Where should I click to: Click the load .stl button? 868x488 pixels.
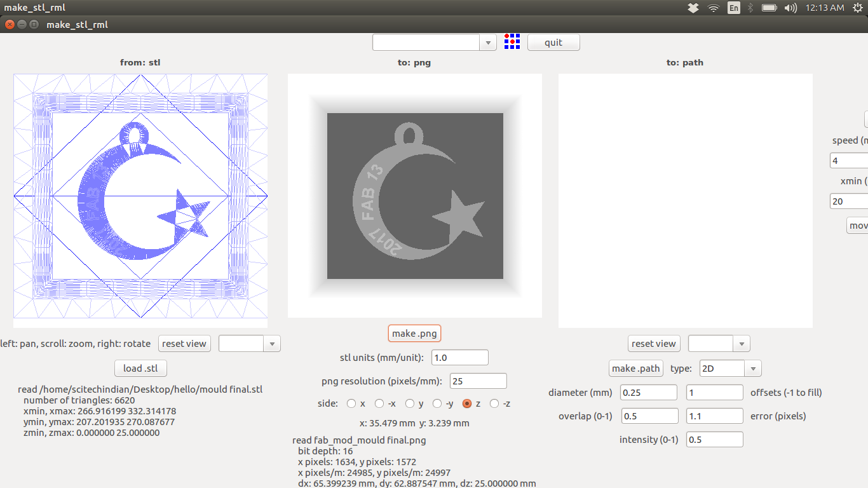click(x=140, y=369)
